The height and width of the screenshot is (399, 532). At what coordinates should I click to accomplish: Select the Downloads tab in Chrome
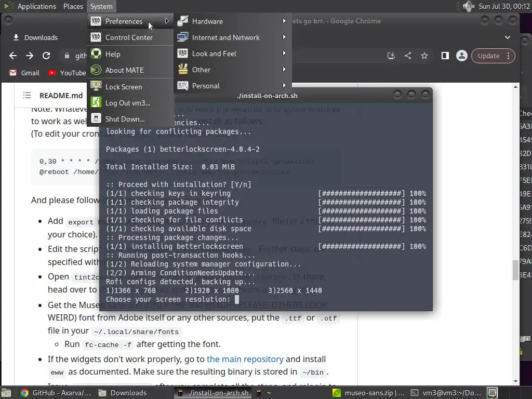click(x=35, y=37)
